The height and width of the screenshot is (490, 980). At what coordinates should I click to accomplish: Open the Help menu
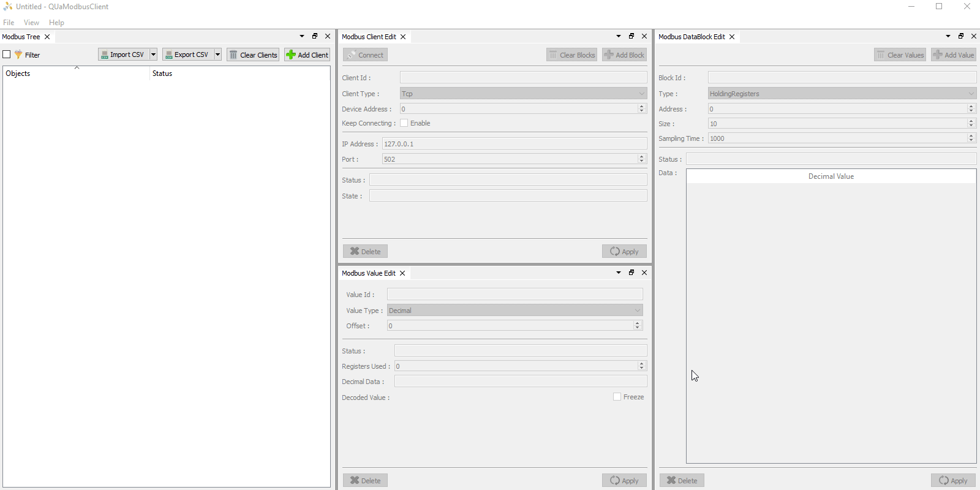56,23
